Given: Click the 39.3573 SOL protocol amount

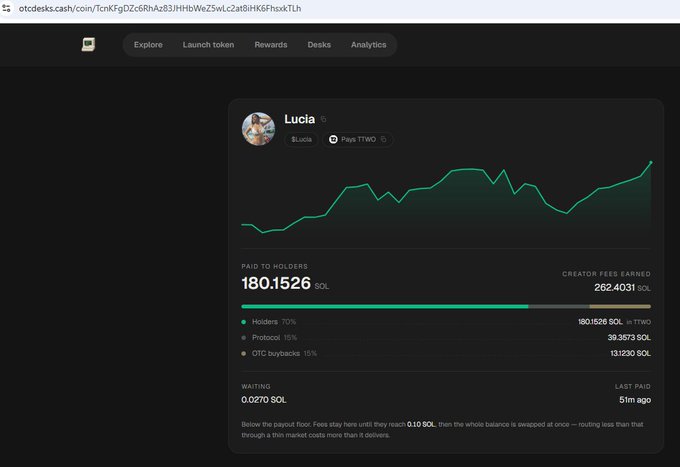Looking at the screenshot, I should click(x=629, y=337).
